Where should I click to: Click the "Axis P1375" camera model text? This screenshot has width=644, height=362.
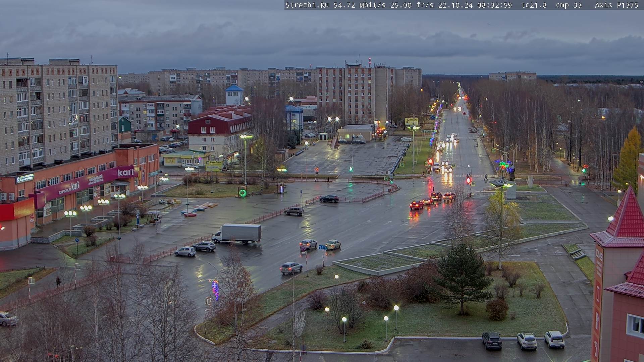pos(616,5)
